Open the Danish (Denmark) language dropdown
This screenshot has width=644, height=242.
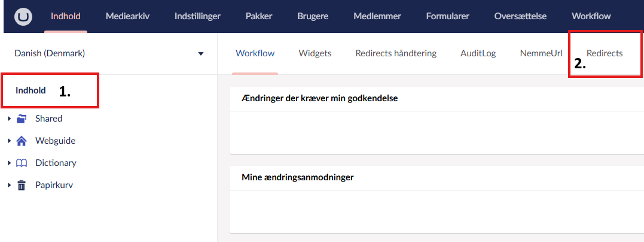(109, 53)
